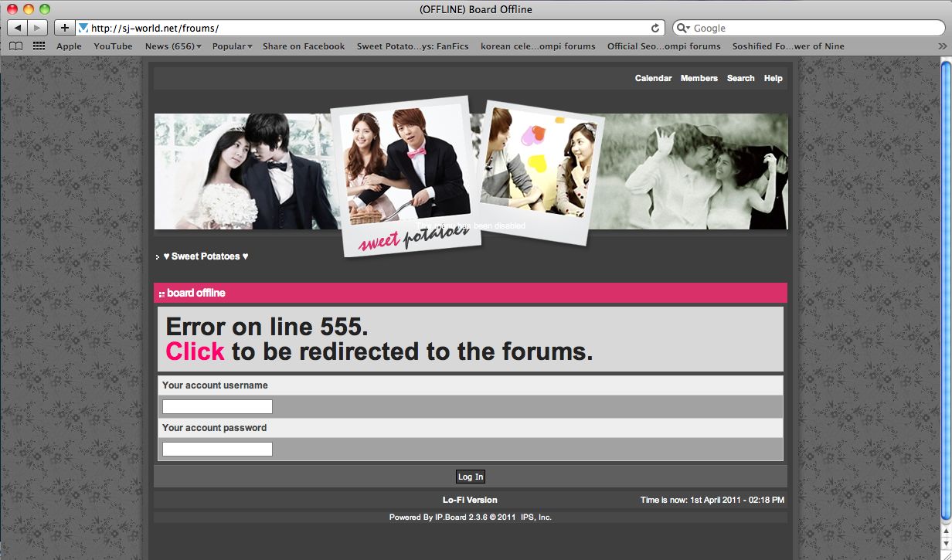The image size is (952, 560).
Task: Open the Sweet Potato FanFics bookmark
Action: point(413,46)
